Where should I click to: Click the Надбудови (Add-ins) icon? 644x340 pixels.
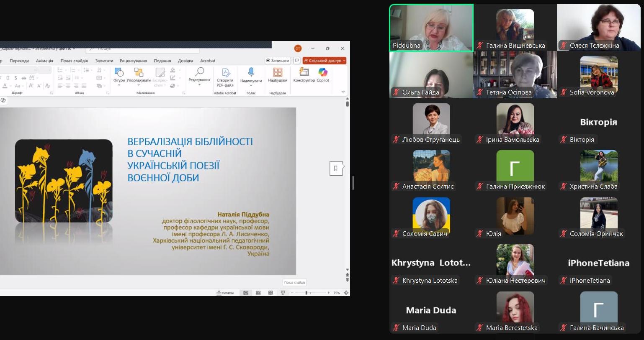coord(277,72)
